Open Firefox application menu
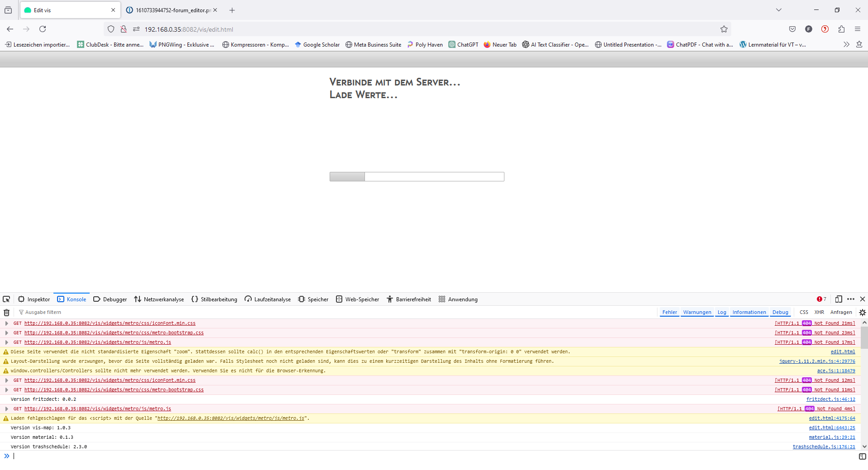The width and height of the screenshot is (868, 470). coord(857,29)
